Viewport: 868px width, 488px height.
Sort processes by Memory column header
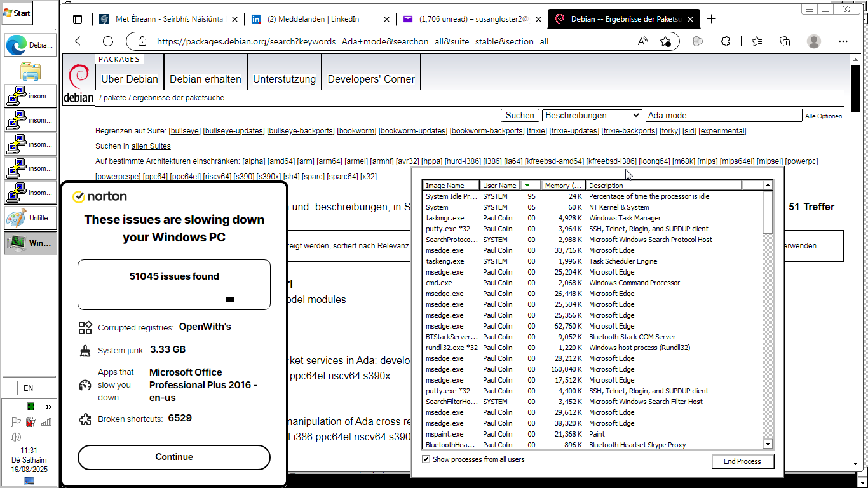pos(564,186)
